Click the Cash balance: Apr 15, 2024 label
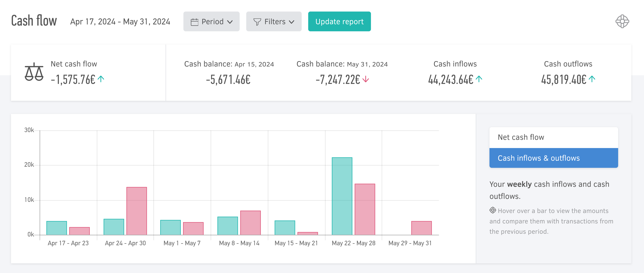Screen dimensions: 644x273 pyautogui.click(x=229, y=64)
